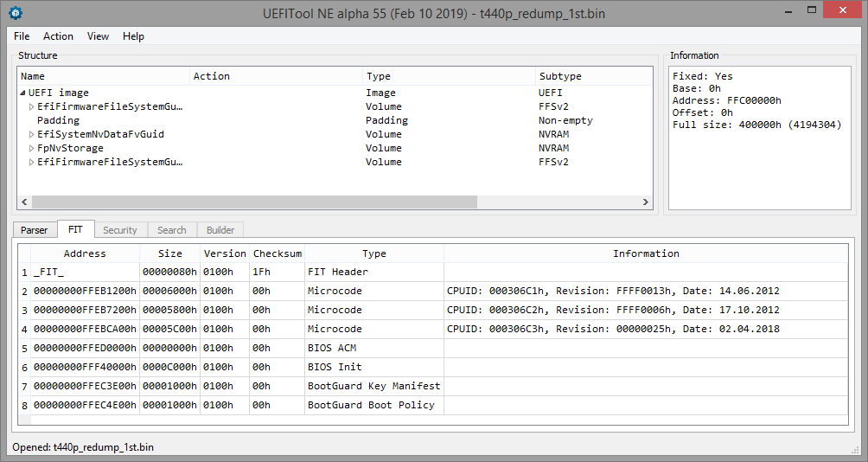Select the UEFI image tree row

coord(335,93)
